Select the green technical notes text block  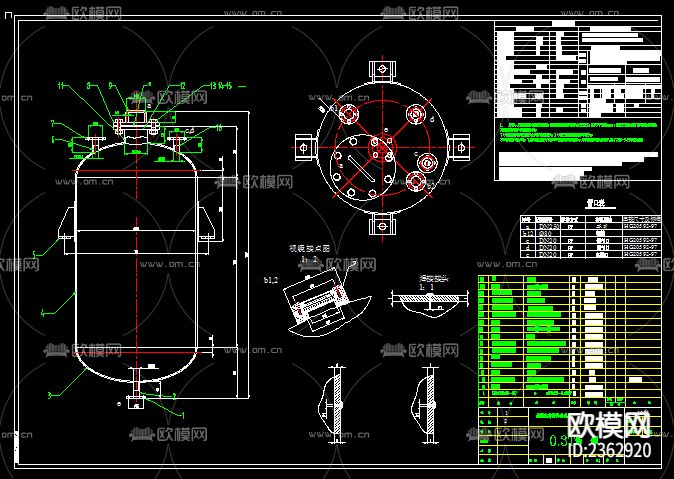coord(578,132)
